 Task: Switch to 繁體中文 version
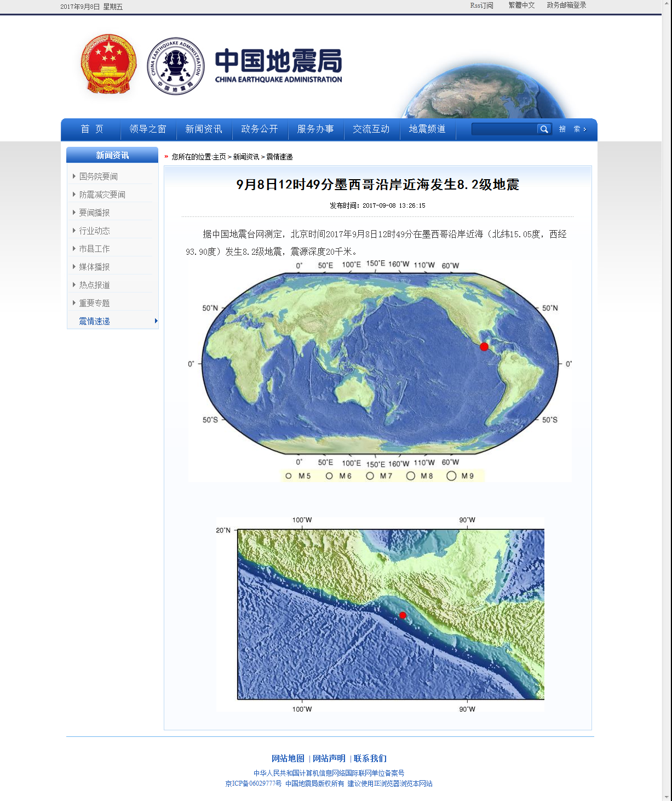521,5
